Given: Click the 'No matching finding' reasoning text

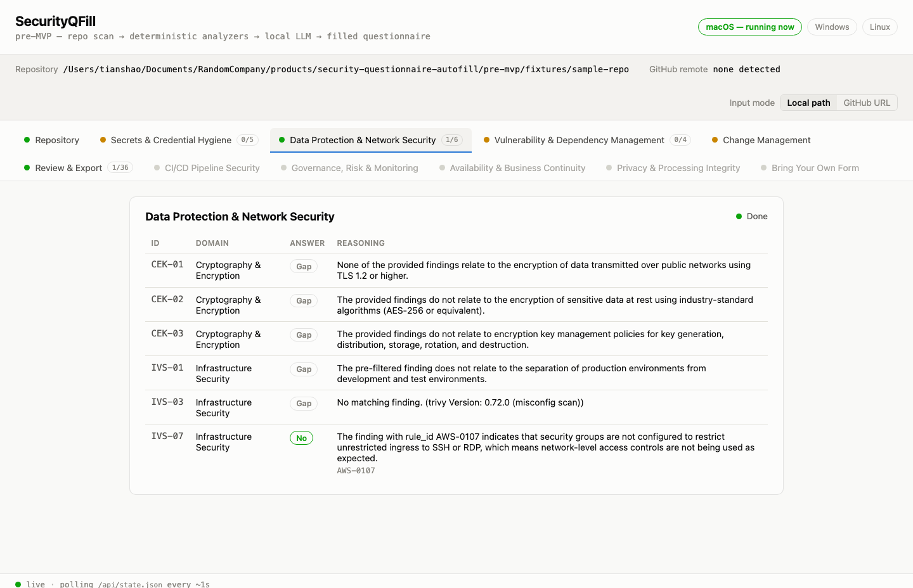Looking at the screenshot, I should (460, 402).
